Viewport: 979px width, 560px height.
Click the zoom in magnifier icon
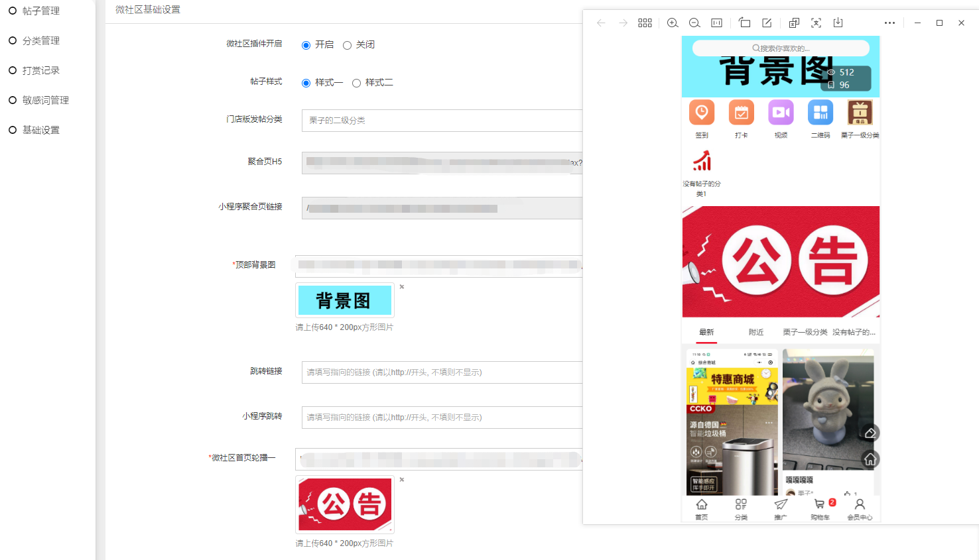click(x=672, y=23)
